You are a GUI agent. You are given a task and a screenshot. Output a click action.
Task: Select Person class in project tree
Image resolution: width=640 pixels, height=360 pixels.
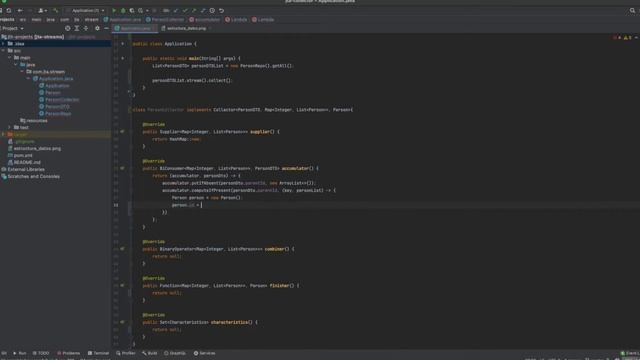(50, 93)
